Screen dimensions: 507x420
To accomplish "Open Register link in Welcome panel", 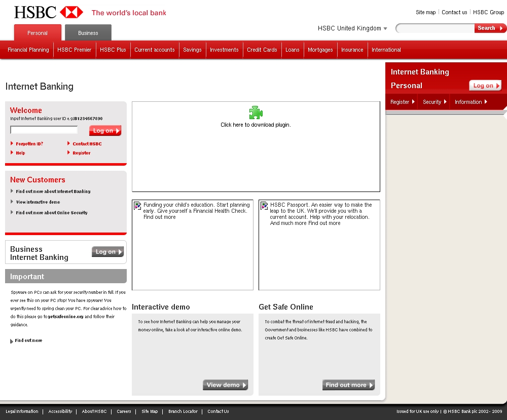I will point(81,153).
